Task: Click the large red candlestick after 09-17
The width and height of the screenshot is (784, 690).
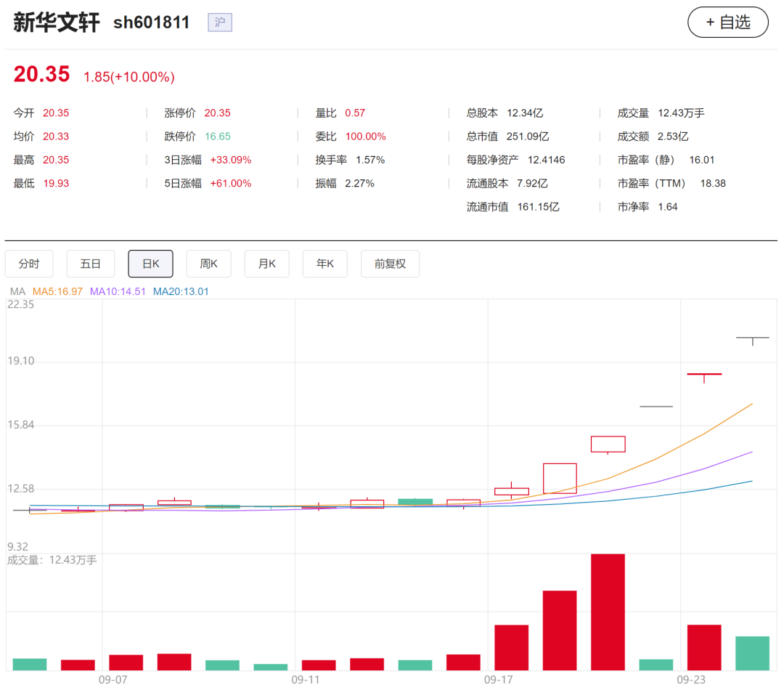Action: coord(560,479)
